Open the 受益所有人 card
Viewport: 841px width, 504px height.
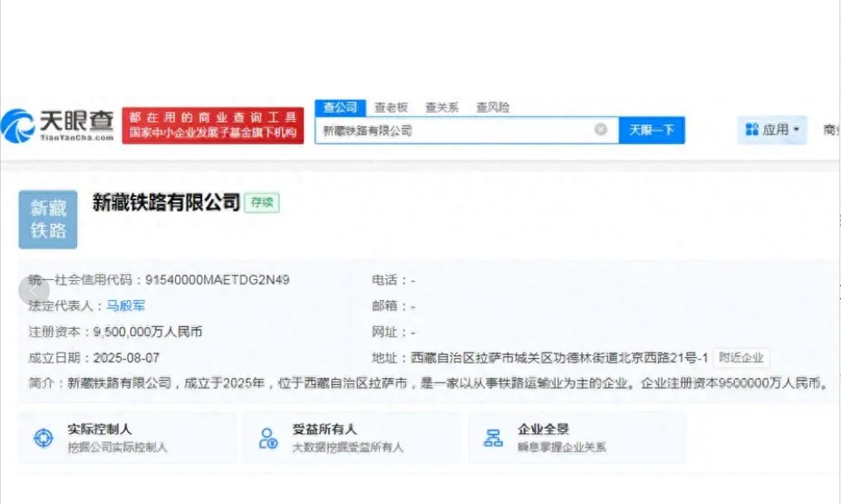coord(353,437)
